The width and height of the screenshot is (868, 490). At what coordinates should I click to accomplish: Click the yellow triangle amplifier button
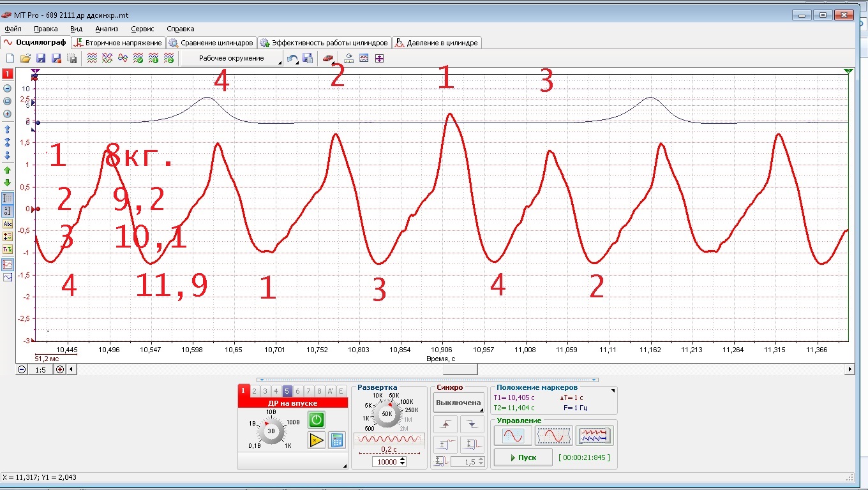click(x=317, y=440)
